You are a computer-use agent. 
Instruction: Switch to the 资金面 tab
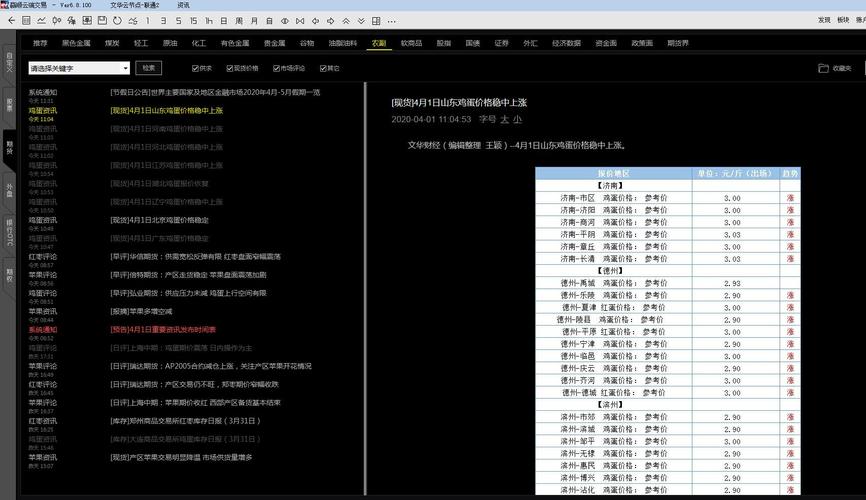tap(606, 43)
